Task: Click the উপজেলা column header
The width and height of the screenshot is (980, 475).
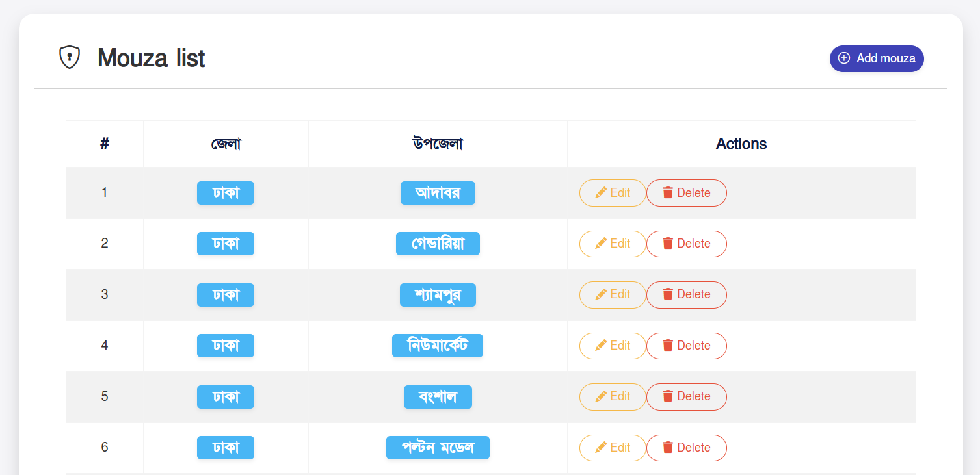Action: click(x=438, y=144)
